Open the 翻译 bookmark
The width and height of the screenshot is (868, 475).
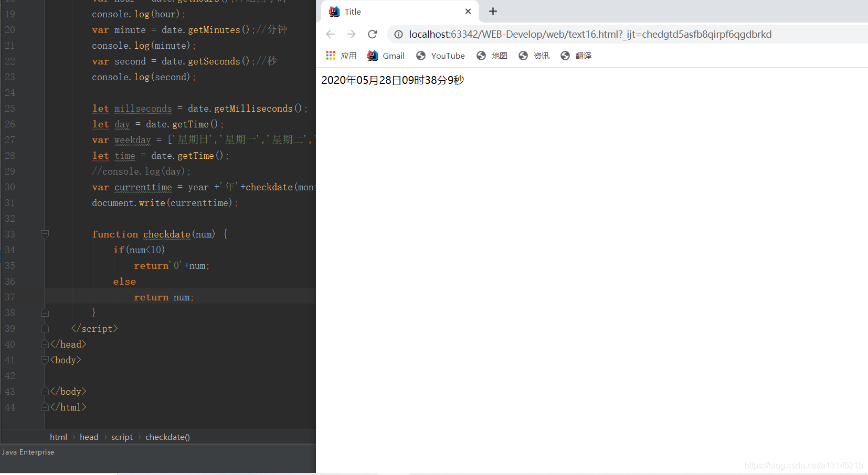(x=576, y=56)
